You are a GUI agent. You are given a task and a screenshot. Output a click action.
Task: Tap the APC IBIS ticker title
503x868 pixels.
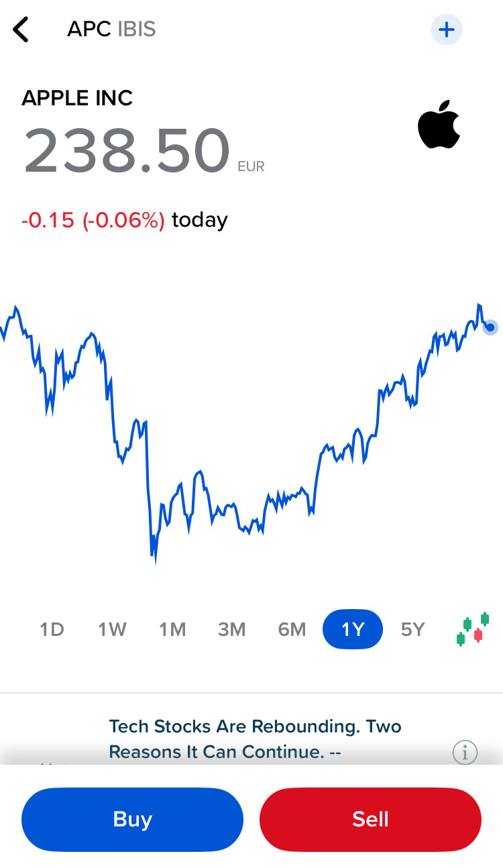tap(111, 30)
